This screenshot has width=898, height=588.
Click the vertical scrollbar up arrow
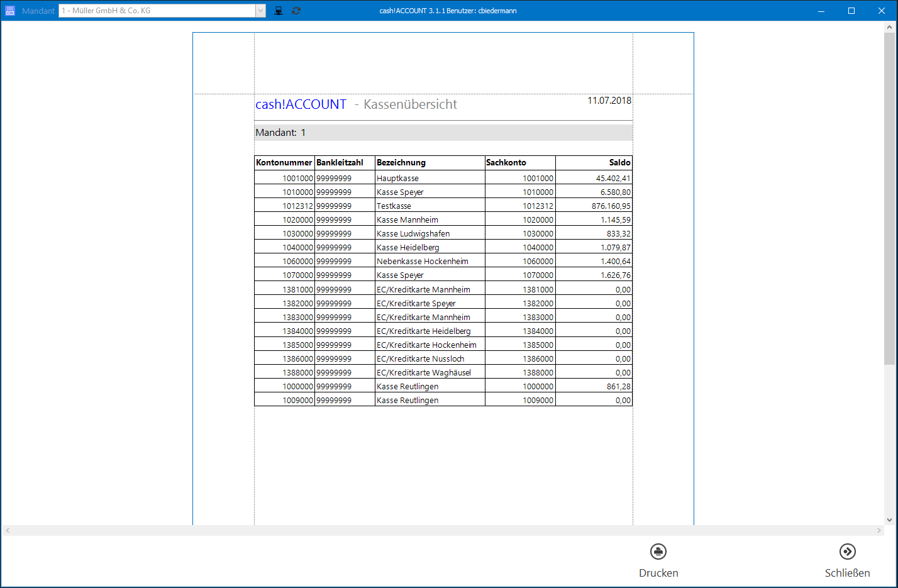click(889, 27)
